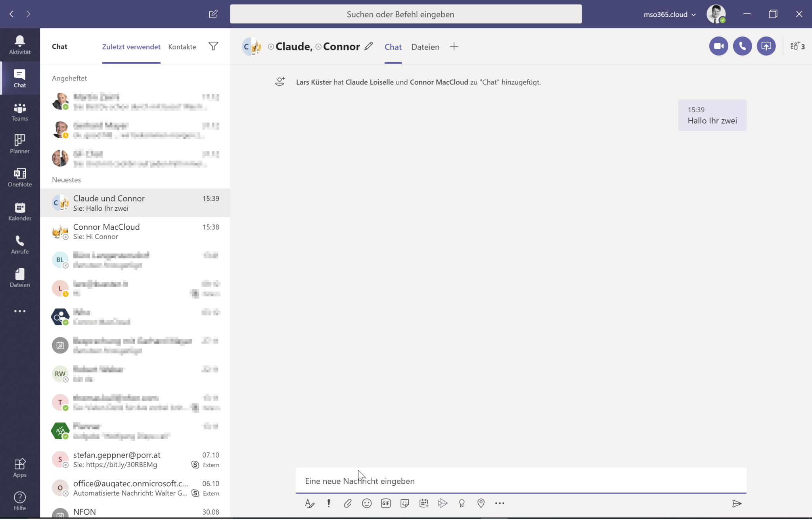
Task: Open stefan.geppner@porr.at chat
Action: 135,459
